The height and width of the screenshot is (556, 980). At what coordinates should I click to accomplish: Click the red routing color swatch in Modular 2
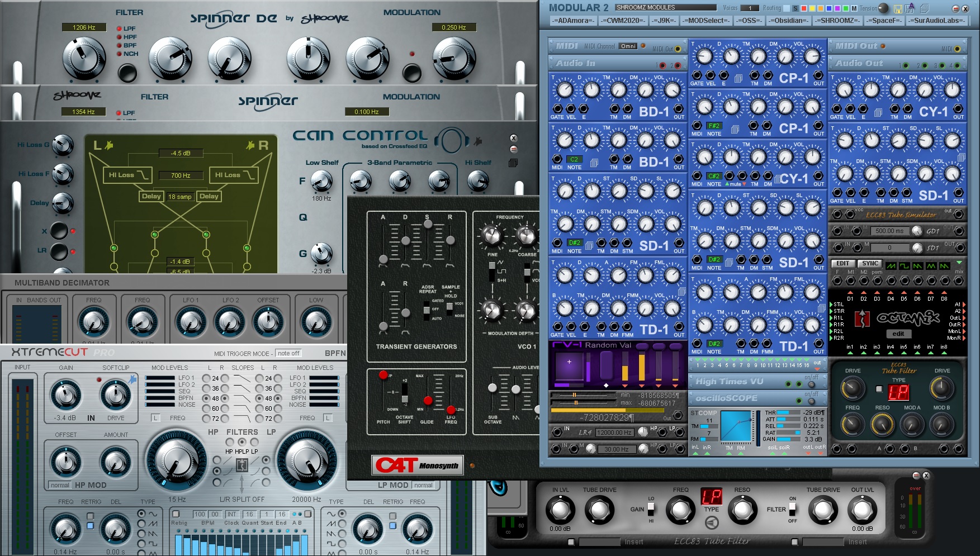tap(803, 8)
